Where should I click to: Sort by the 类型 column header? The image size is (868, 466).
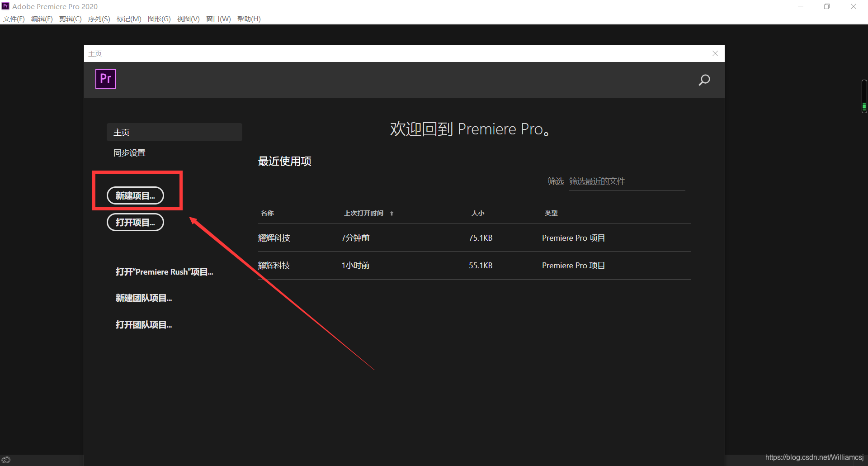551,213
